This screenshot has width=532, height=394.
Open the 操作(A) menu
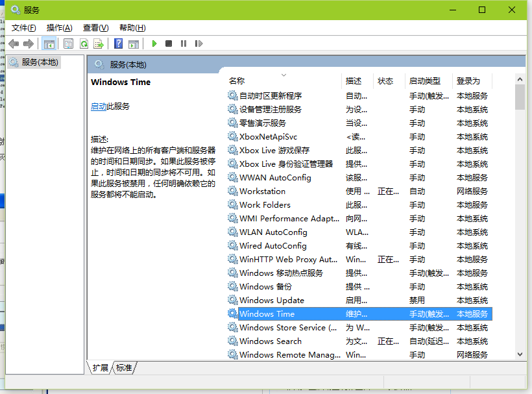pyautogui.click(x=59, y=28)
